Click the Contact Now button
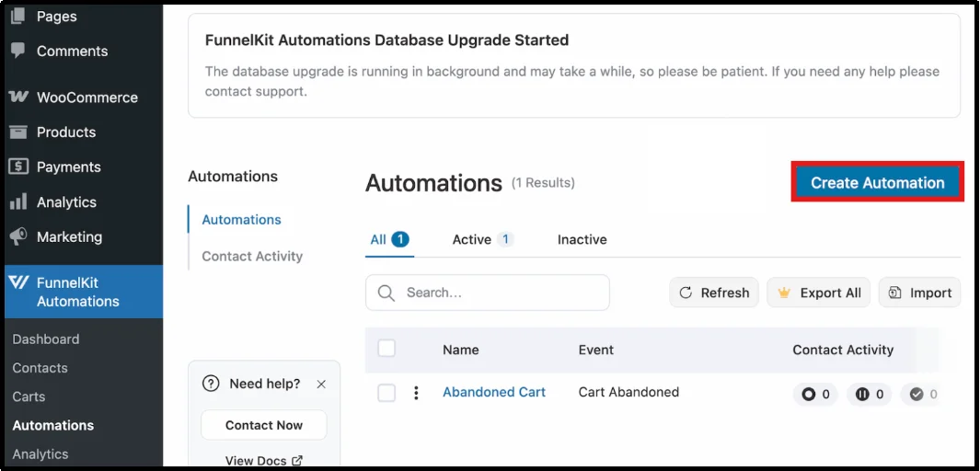 point(264,425)
